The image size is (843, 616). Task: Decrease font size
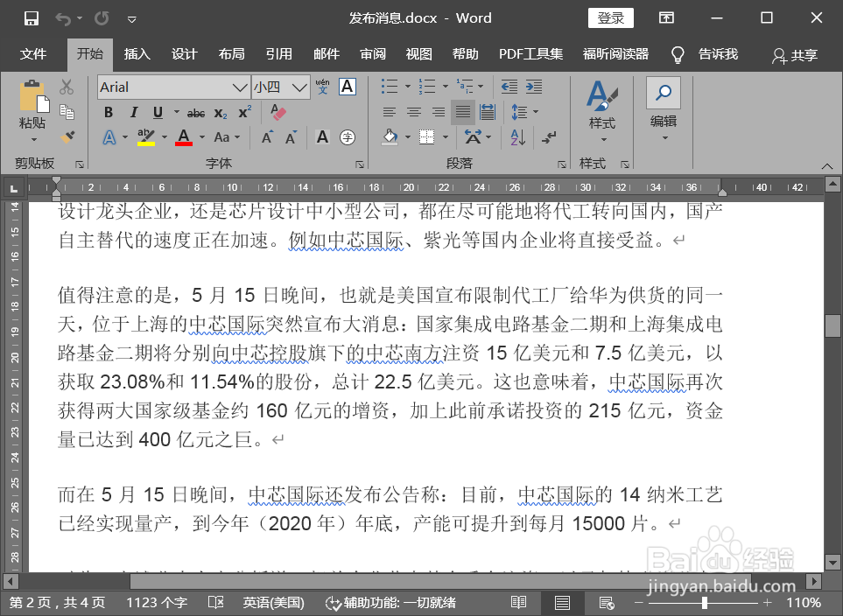point(291,137)
